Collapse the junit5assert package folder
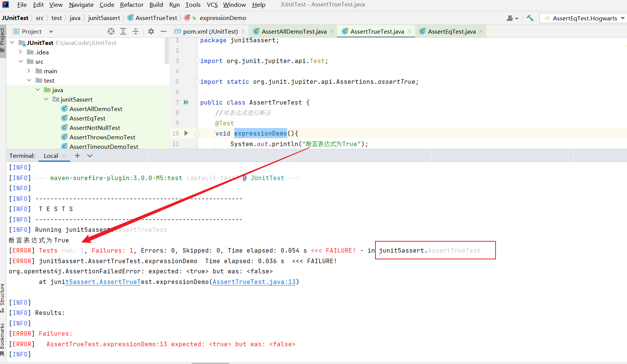627x364 pixels. pos(46,99)
